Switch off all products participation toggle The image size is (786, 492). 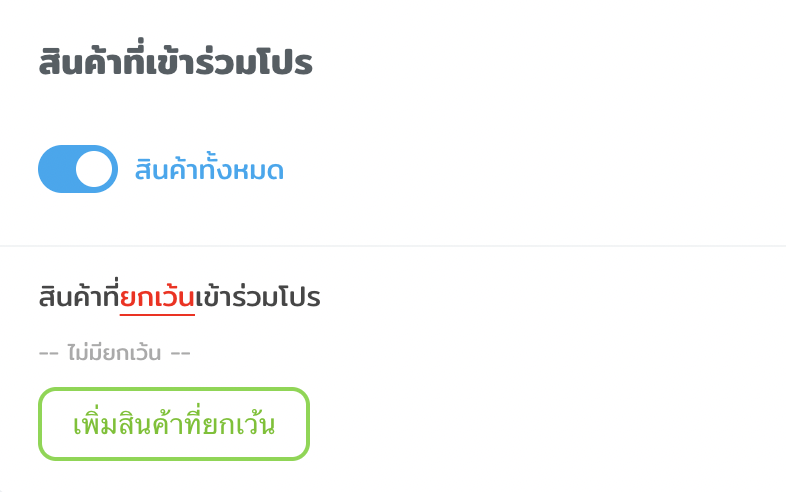point(78,169)
